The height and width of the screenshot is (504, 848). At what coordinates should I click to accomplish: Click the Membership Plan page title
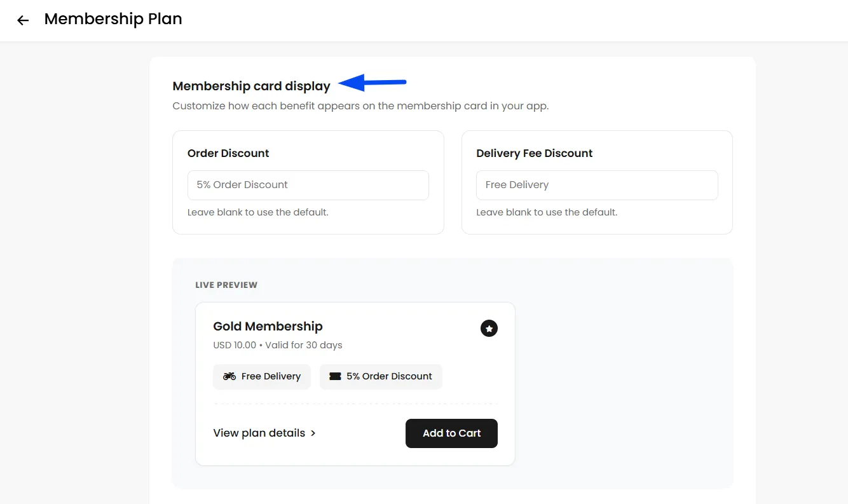pos(113,19)
